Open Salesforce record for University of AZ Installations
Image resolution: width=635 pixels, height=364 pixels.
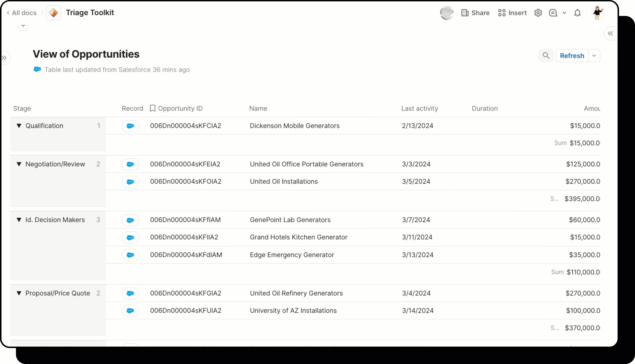tap(130, 311)
